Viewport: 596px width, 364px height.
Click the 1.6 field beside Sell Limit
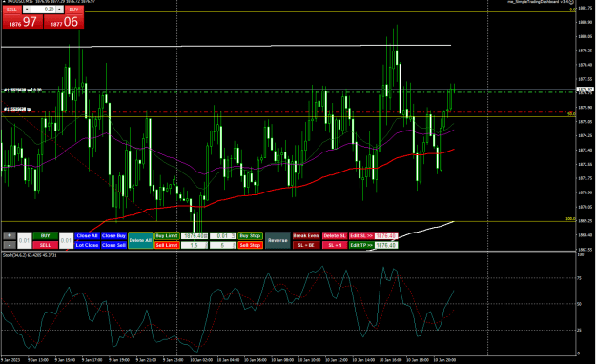(195, 245)
